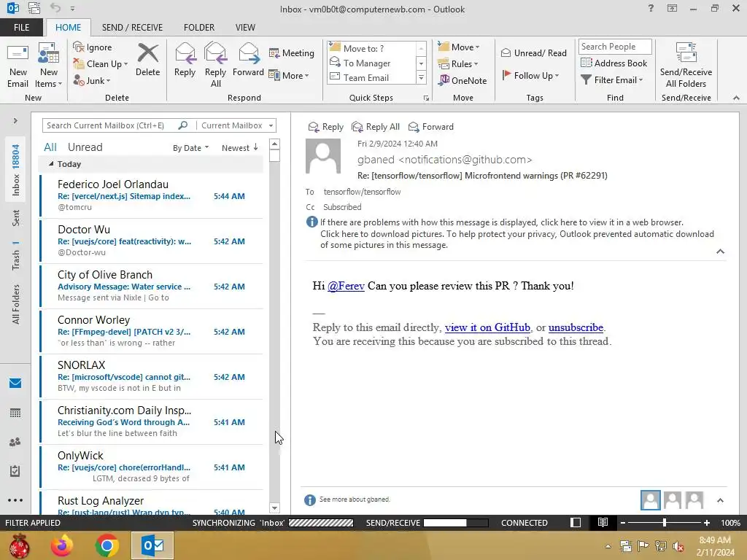Viewport: 747px width, 560px height.
Task: Open the FILE tab
Action: pyautogui.click(x=21, y=28)
